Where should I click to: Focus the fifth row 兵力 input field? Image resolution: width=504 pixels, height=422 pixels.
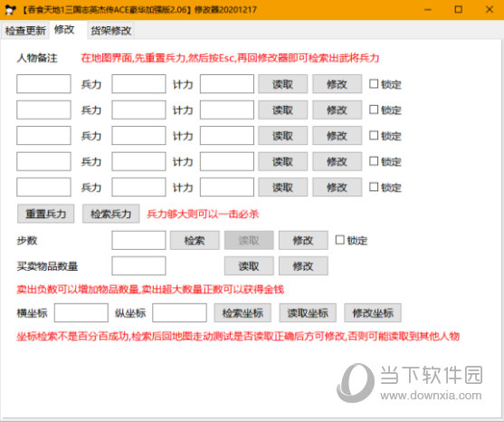tap(138, 187)
